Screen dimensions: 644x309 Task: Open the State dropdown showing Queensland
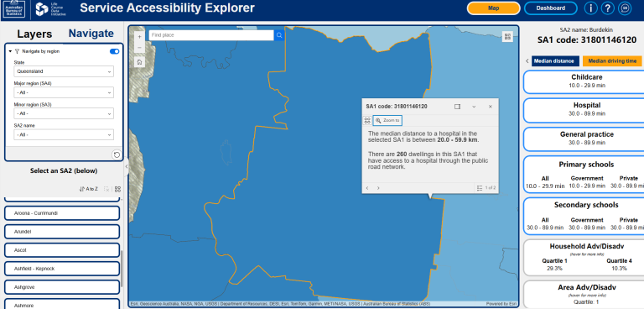[x=64, y=71]
